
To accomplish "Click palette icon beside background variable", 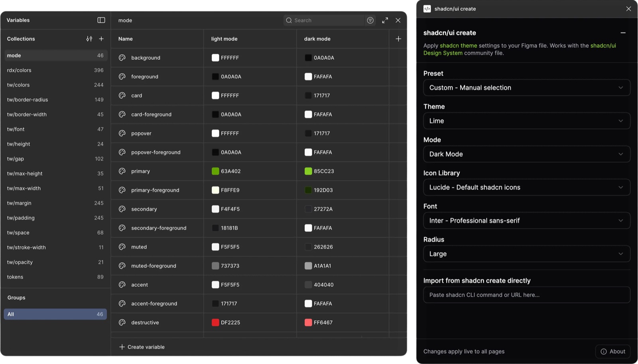I will coord(122,58).
